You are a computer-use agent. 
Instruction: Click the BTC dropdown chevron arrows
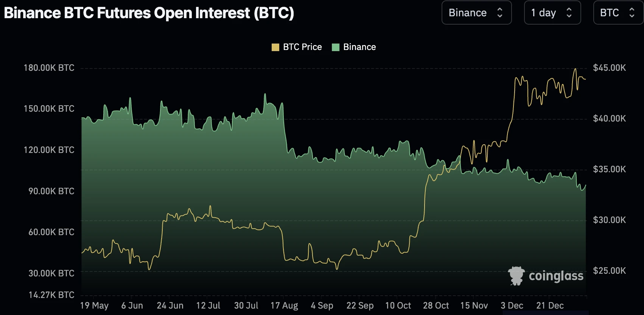tap(632, 13)
